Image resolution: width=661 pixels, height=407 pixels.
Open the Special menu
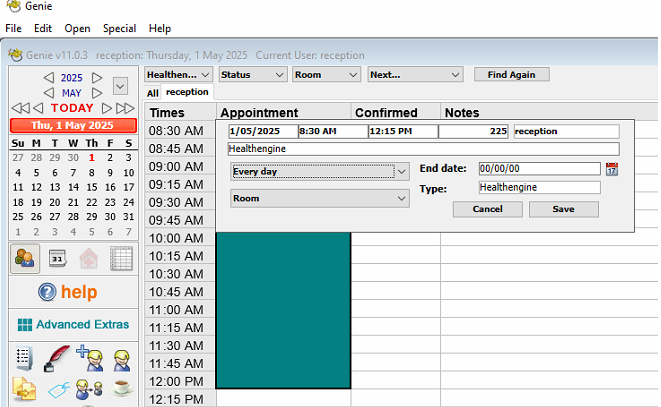(x=119, y=29)
